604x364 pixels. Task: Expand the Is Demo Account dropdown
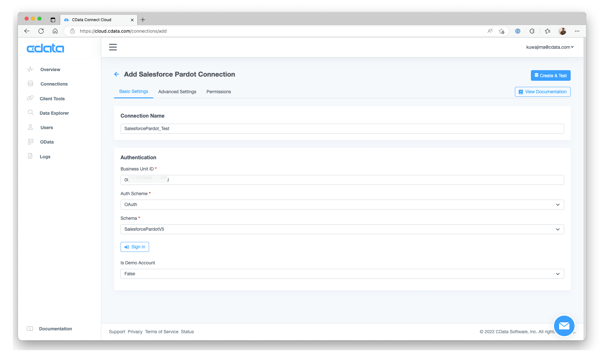342,274
